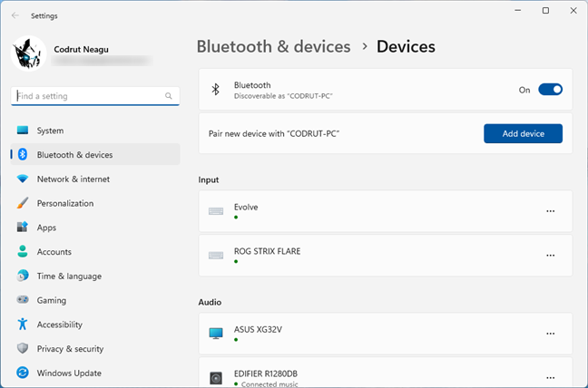Viewport: 588px width, 388px height.
Task: Click the Apps icon in sidebar
Action: coord(23,228)
